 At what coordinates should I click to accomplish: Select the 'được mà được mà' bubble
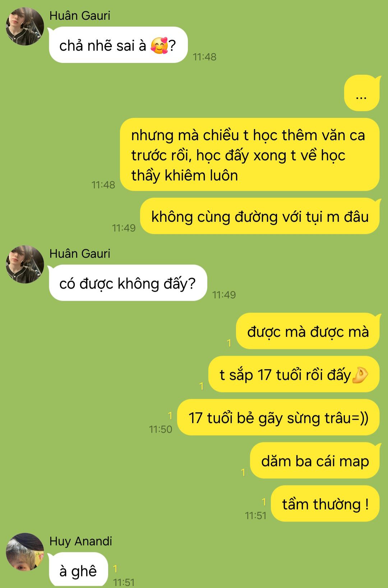point(308,331)
